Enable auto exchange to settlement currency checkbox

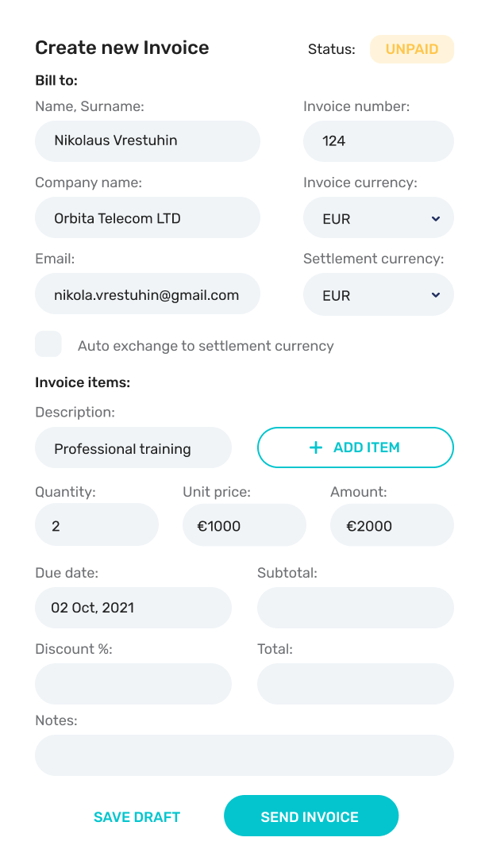(x=48, y=344)
